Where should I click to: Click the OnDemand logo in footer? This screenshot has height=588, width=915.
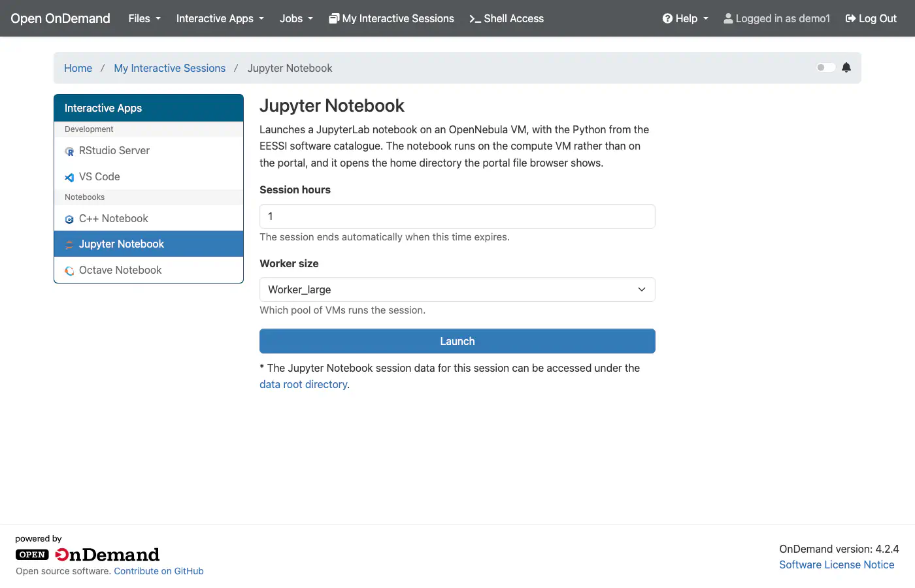(x=88, y=555)
